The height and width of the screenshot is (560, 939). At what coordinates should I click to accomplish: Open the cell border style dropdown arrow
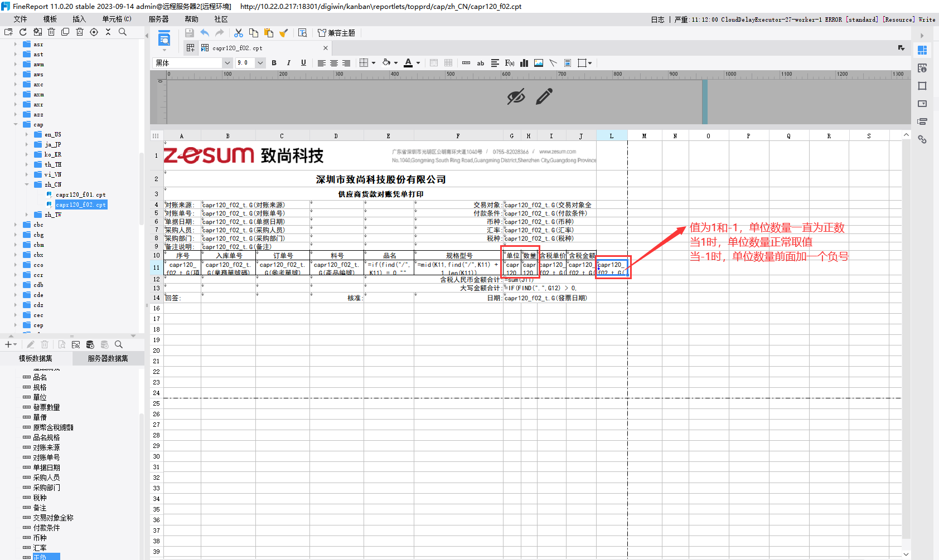[x=374, y=63]
